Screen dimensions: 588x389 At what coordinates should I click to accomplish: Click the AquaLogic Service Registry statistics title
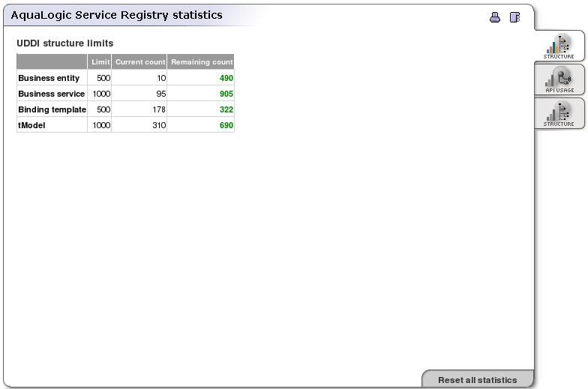pos(117,15)
